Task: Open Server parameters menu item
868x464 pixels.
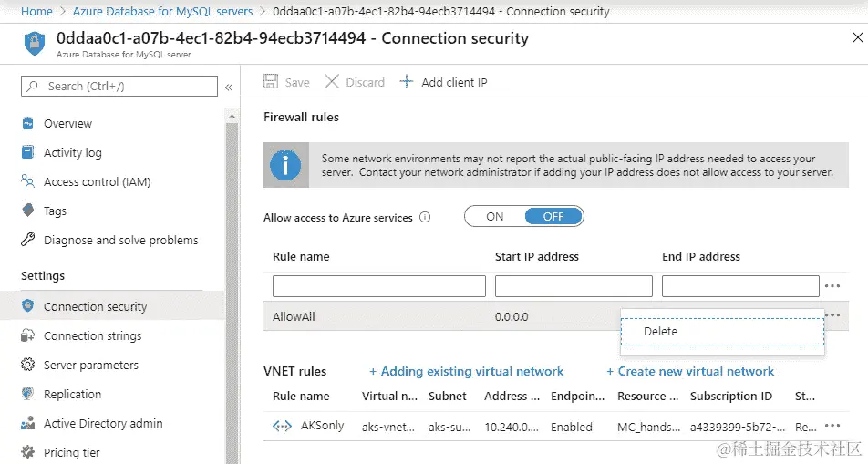Action: tap(91, 365)
